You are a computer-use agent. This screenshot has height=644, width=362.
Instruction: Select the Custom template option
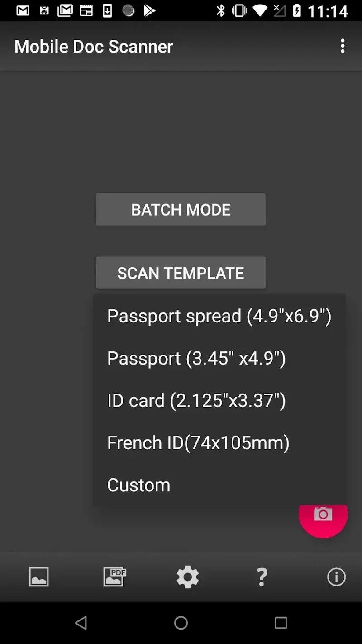138,485
